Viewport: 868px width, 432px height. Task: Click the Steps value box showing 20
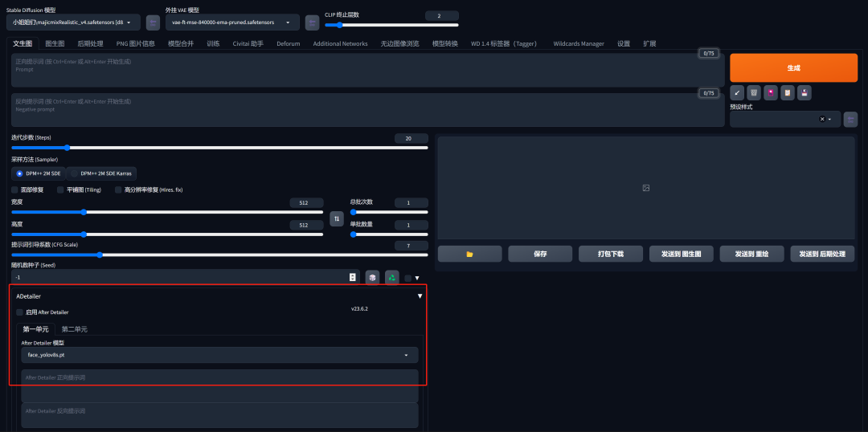point(411,138)
